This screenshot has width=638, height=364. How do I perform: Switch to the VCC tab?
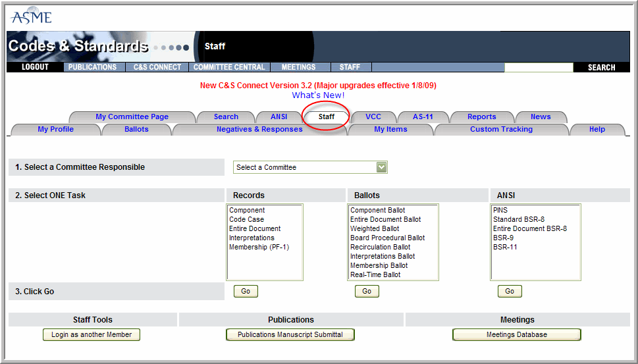(373, 117)
